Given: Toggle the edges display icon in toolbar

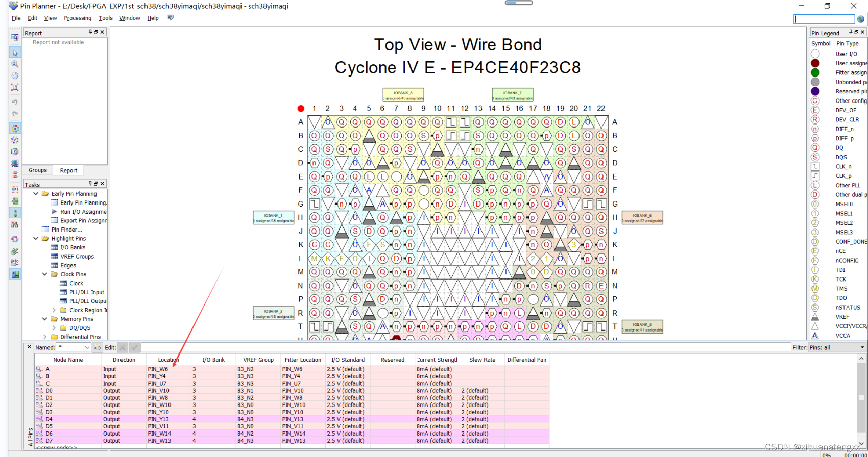Looking at the screenshot, I should [15, 151].
